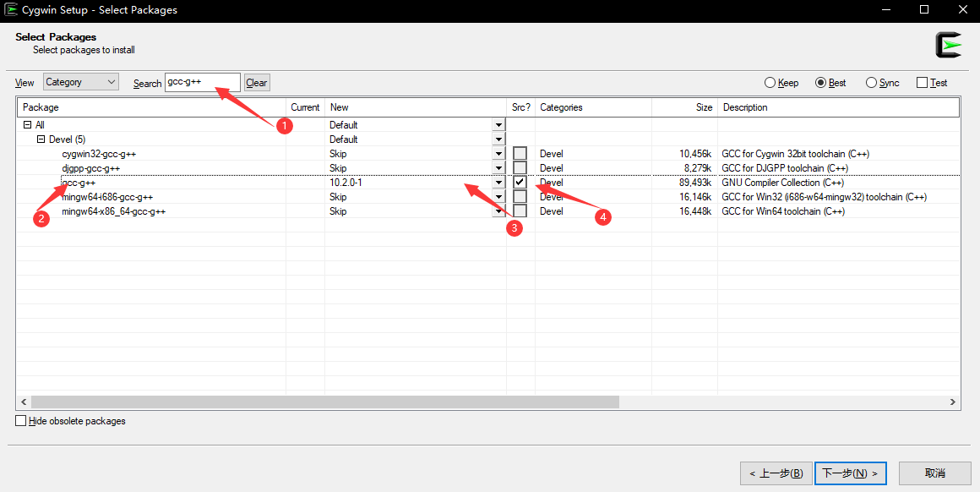
Task: Toggle Hide obsolete packages checkbox
Action: point(21,421)
